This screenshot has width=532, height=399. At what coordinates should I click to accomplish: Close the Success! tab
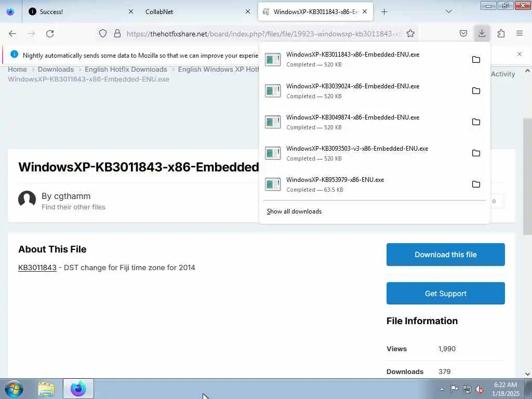pyautogui.click(x=131, y=11)
